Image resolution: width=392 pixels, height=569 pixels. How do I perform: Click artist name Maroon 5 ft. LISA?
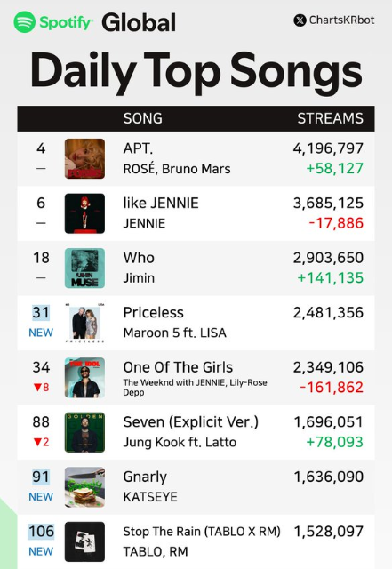(x=174, y=333)
